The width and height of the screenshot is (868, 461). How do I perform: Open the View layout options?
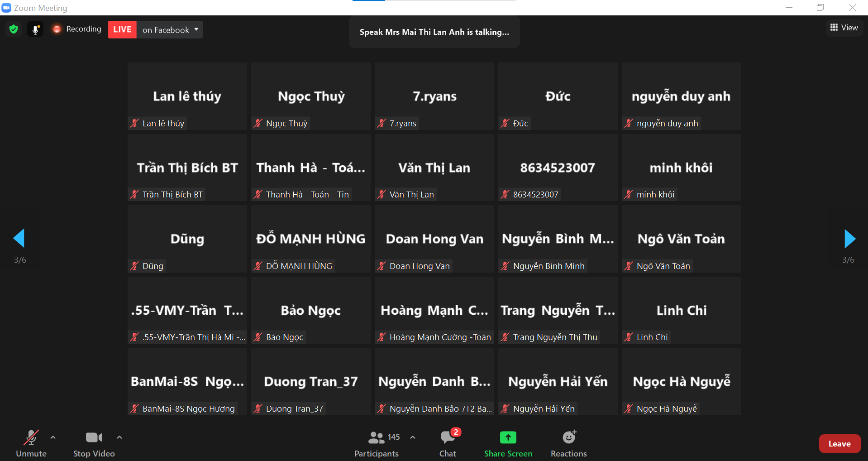click(844, 28)
